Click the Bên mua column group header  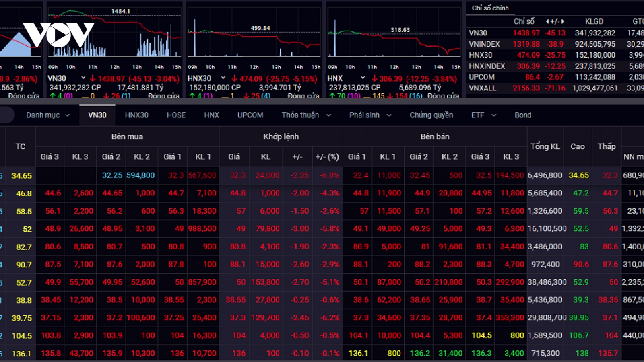pos(127,137)
